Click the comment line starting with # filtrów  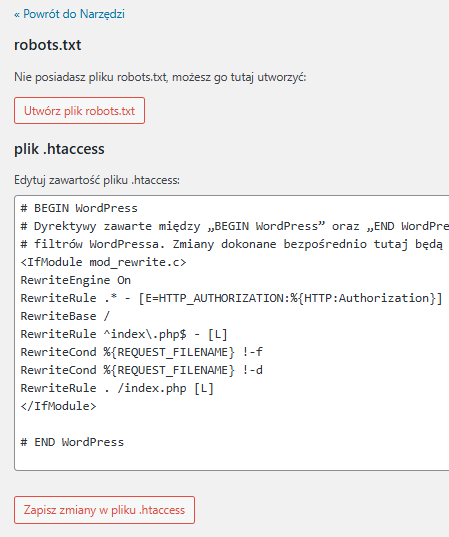pos(232,244)
